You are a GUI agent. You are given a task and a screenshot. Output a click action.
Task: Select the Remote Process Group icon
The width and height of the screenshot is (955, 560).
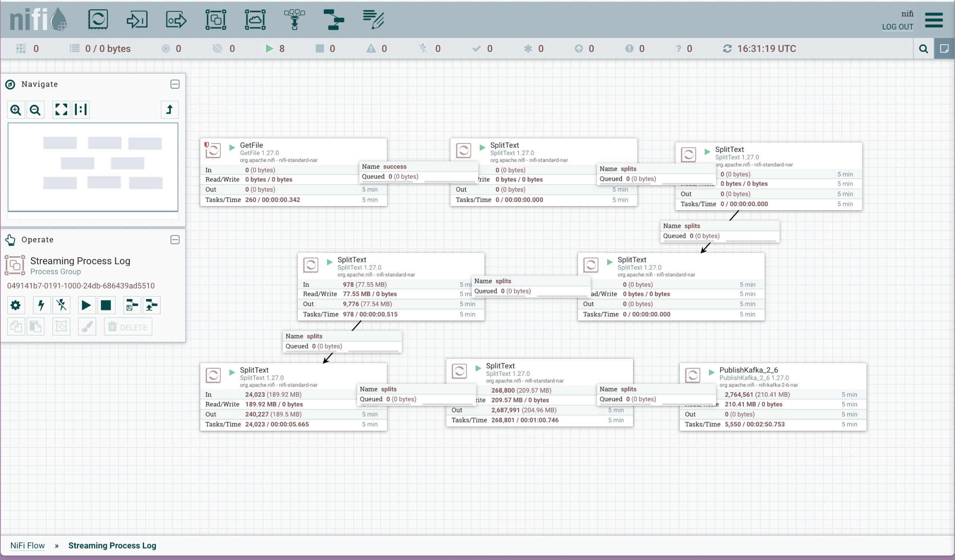255,19
